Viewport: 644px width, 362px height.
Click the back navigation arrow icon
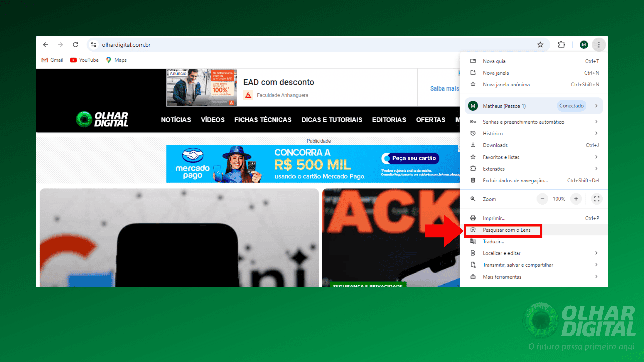pos(45,44)
